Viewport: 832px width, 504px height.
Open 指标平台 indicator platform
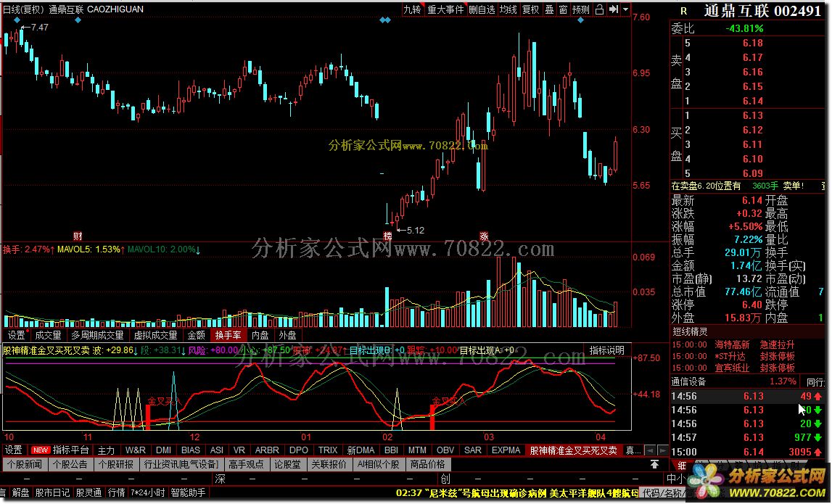tap(71, 450)
